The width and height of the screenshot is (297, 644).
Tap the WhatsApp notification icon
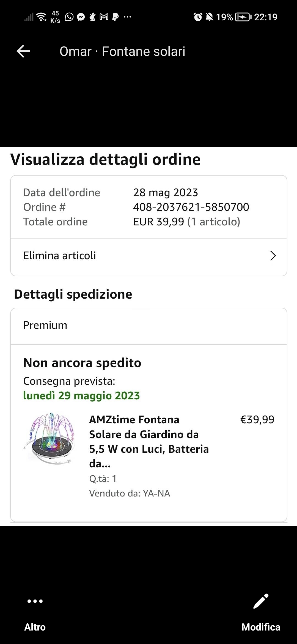tap(69, 17)
